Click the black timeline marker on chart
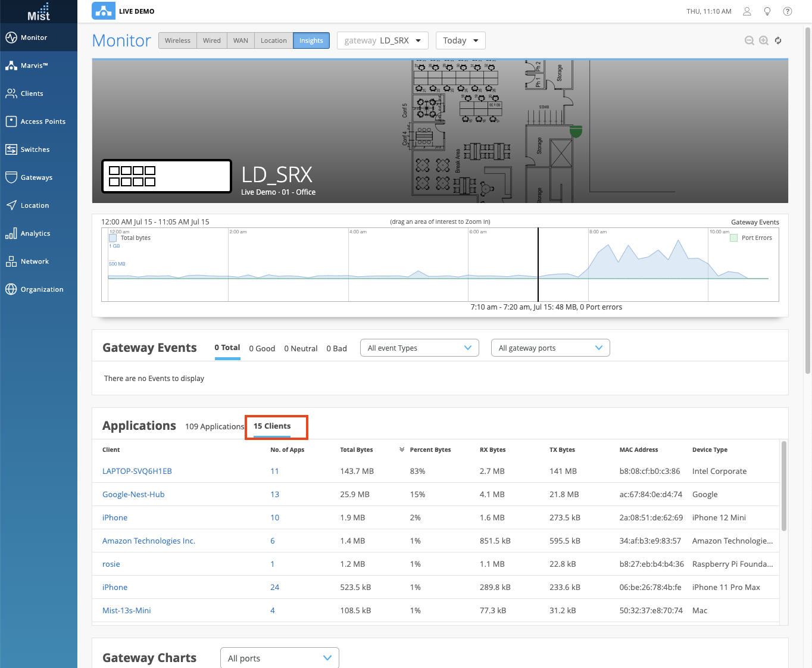 (538, 264)
